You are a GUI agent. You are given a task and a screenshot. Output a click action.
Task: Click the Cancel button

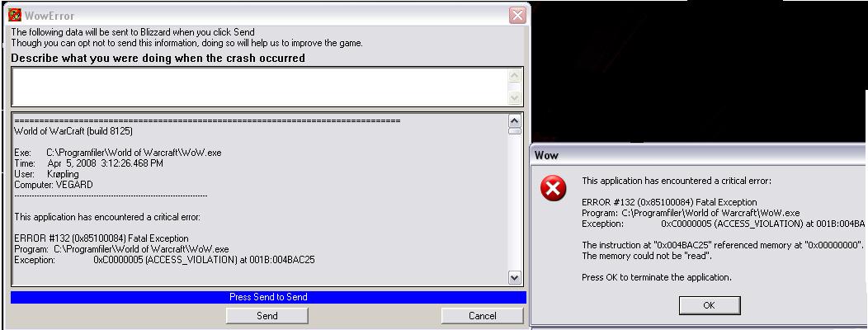482,316
